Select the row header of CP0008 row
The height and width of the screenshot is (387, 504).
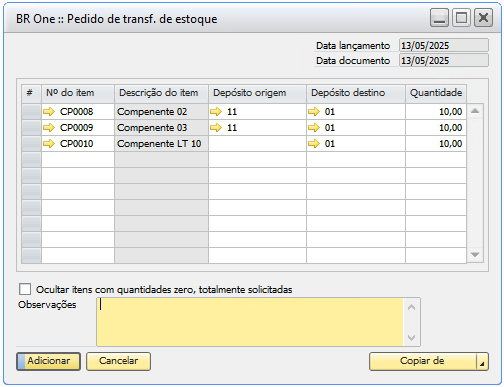[31, 112]
